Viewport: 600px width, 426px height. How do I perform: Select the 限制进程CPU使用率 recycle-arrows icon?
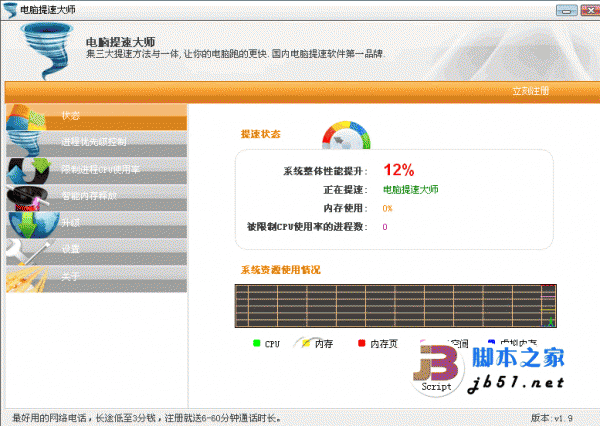(28, 171)
